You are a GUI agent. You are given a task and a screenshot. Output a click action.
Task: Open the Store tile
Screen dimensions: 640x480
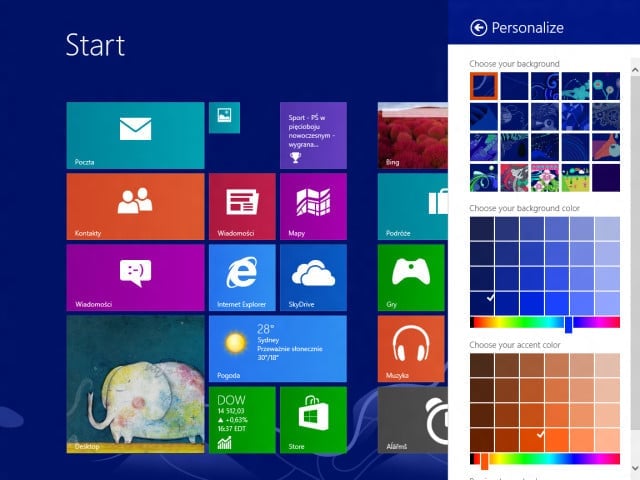click(313, 420)
